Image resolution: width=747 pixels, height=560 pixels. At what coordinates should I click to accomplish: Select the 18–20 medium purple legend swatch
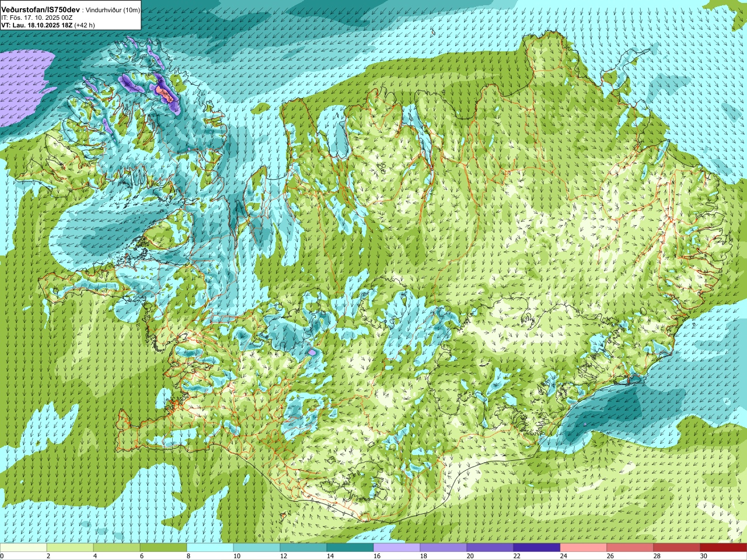(x=444, y=548)
